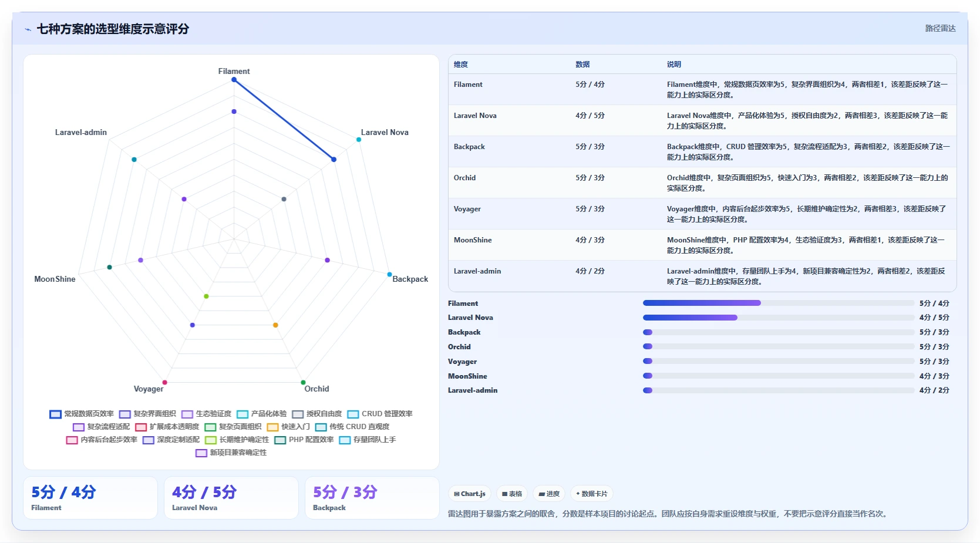Screen dimensions: 980x543
Task: Hide the 生态验证度 legend series
Action: click(206, 414)
